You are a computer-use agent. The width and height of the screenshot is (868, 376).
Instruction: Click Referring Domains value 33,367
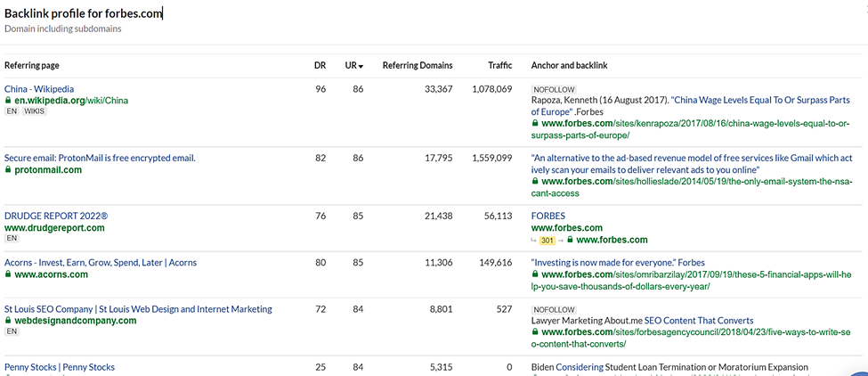438,88
